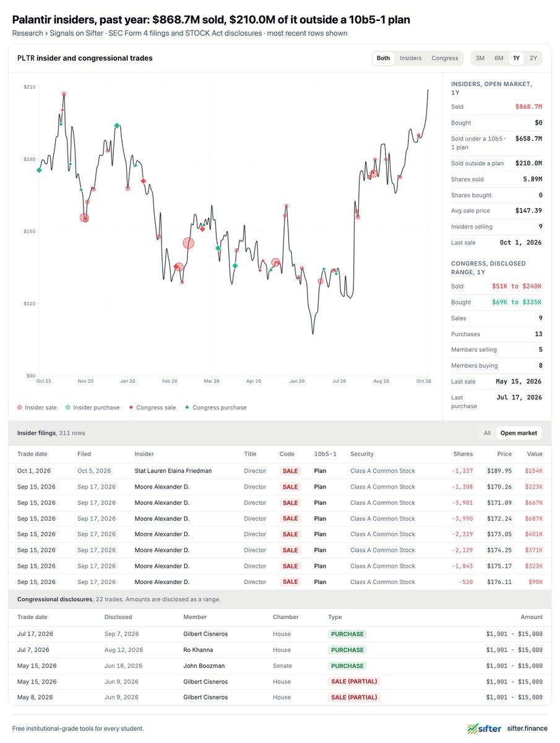The image size is (560, 743).
Task: Switch to the Congress filter tab
Action: pos(445,58)
